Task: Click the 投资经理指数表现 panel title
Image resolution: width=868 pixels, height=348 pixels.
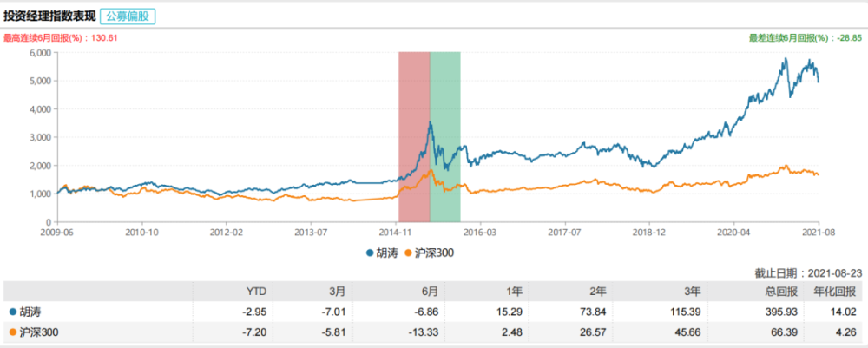Action: [x=49, y=16]
